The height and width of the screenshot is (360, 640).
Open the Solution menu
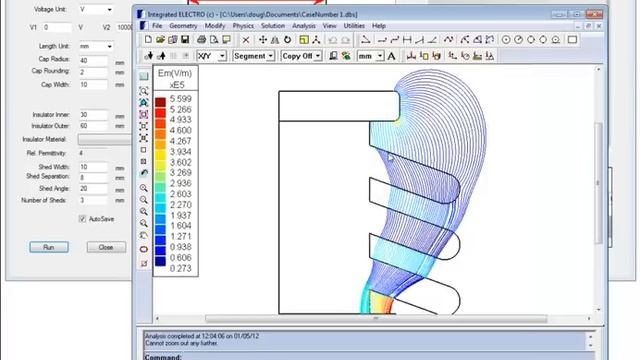[273, 26]
